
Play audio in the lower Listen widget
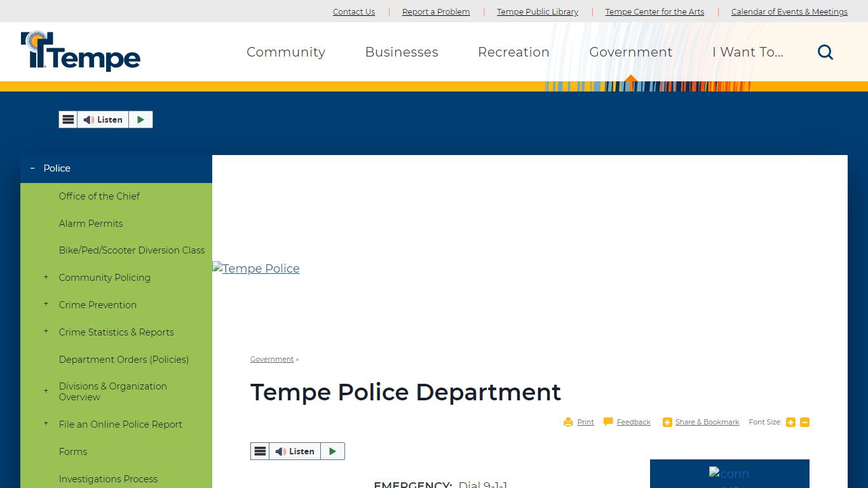point(332,451)
